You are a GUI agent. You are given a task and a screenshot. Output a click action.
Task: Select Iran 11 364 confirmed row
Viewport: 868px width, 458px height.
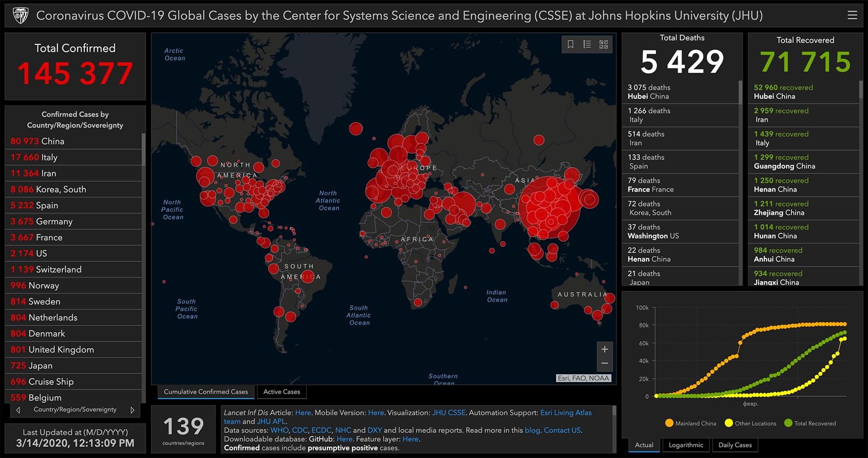73,173
